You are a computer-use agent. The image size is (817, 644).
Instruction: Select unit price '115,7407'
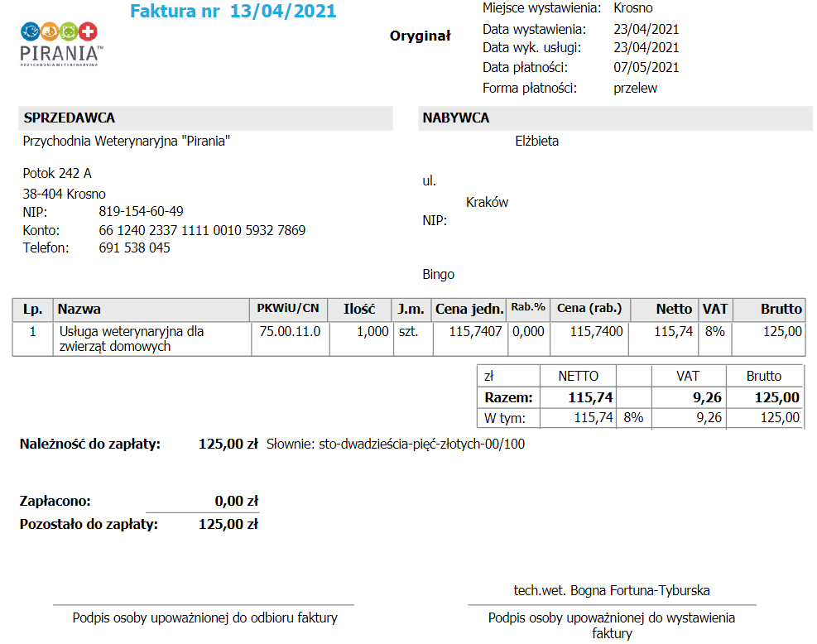click(x=475, y=331)
